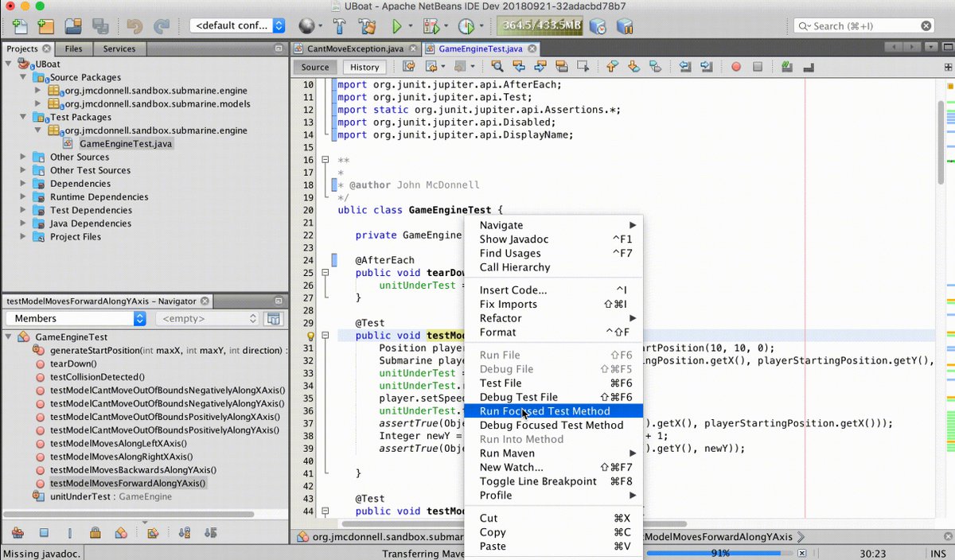Click the Clean and Build icon

pyautogui.click(x=367, y=25)
